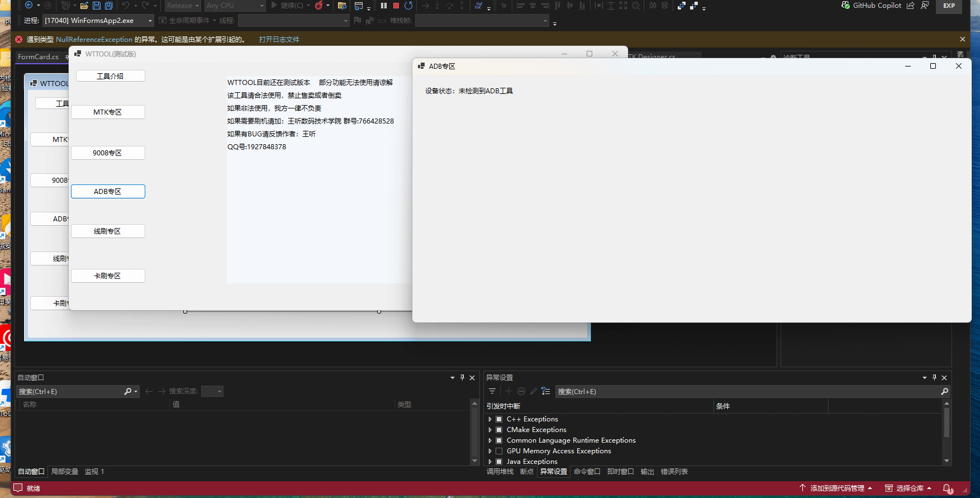Switch to the 局部变量 tab
This screenshot has width=980, height=498.
[65, 472]
